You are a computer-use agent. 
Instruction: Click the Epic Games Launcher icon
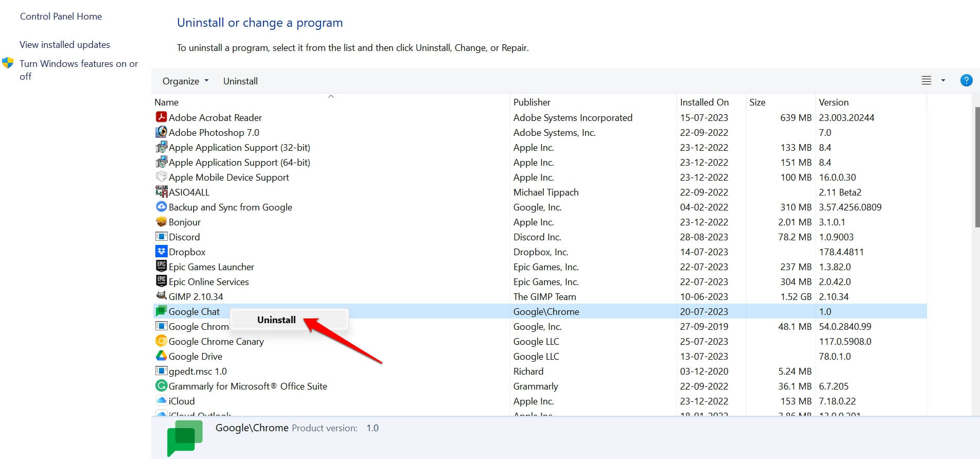[x=161, y=267]
